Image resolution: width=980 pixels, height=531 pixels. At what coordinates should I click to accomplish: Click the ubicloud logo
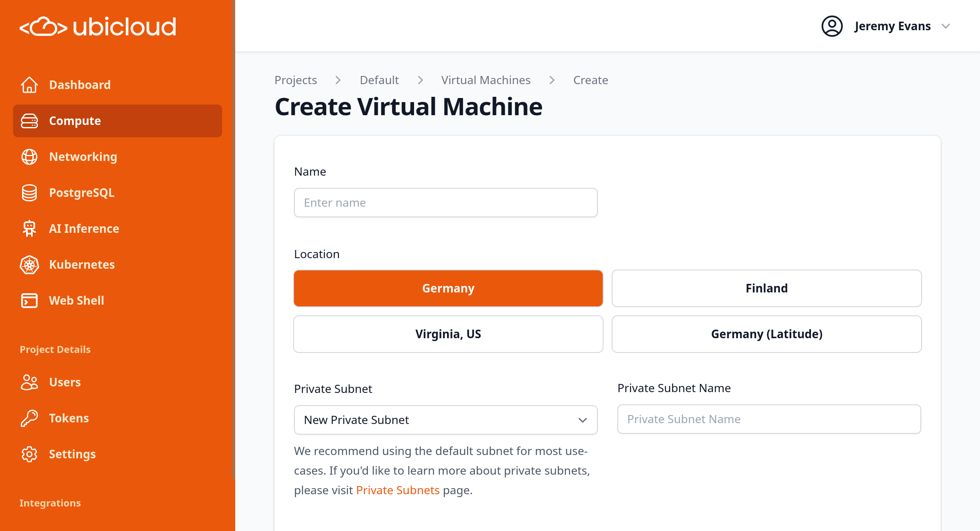coord(98,27)
